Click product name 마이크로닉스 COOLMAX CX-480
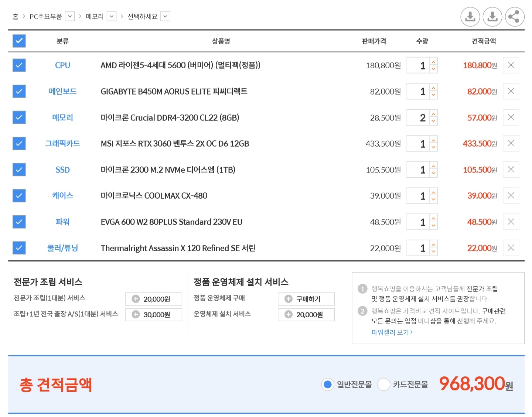This screenshot has height=417, width=532. 154,196
